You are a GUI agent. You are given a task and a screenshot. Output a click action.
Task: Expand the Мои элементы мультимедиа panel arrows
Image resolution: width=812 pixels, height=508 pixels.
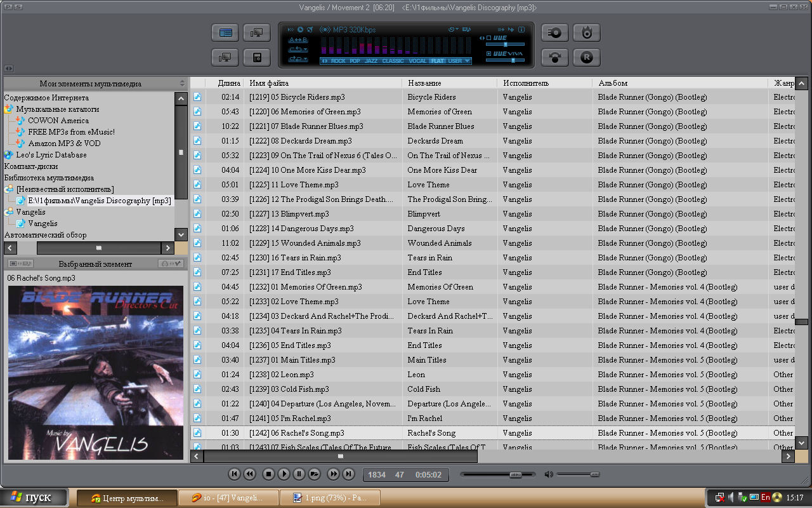(182, 83)
